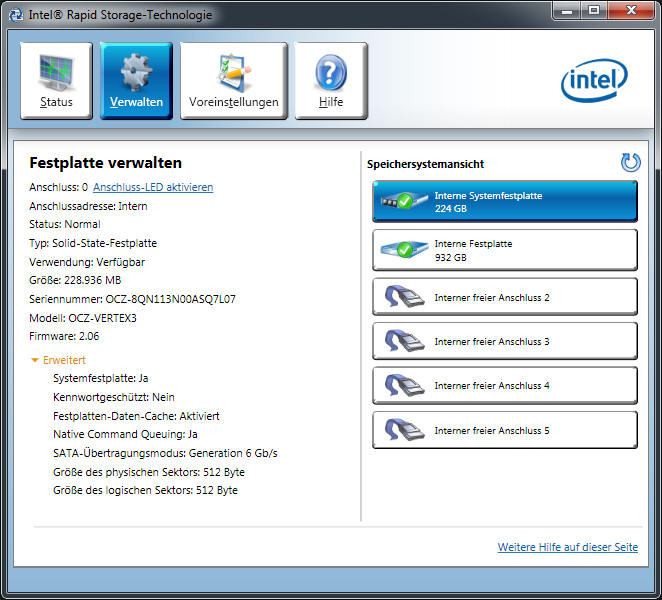This screenshot has height=600, width=662.
Task: Click the cable icon of Anschluss 2
Action: click(x=404, y=296)
